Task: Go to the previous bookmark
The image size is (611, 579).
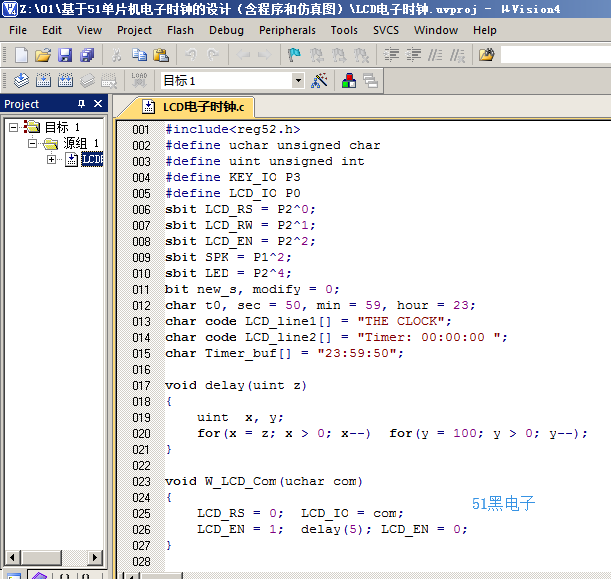Action: [x=317, y=55]
